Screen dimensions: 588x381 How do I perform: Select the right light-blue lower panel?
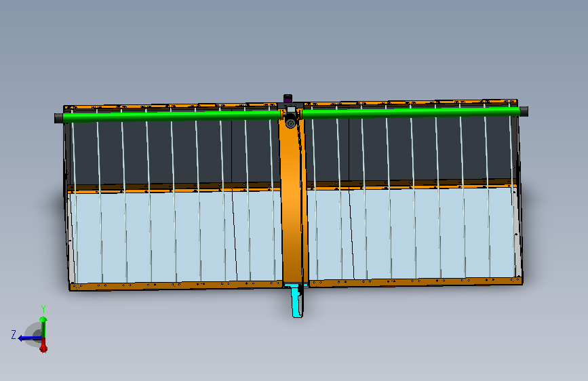[x=412, y=233]
